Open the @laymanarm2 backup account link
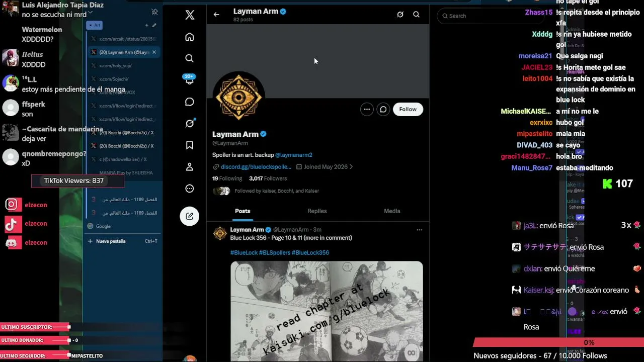 294,155
